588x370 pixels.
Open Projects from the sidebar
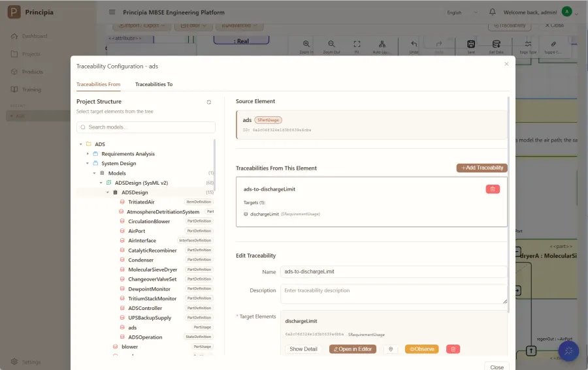[x=31, y=54]
